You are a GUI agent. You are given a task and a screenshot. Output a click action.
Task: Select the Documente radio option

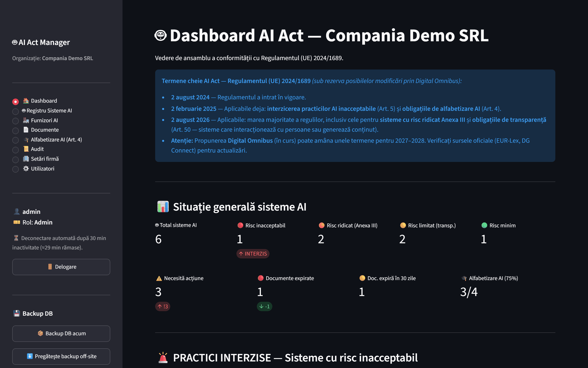16,130
